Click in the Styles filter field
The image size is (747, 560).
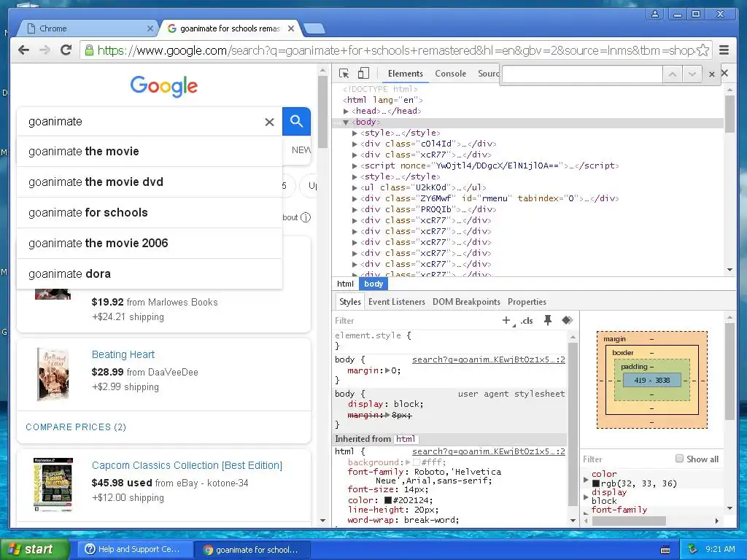(x=414, y=321)
